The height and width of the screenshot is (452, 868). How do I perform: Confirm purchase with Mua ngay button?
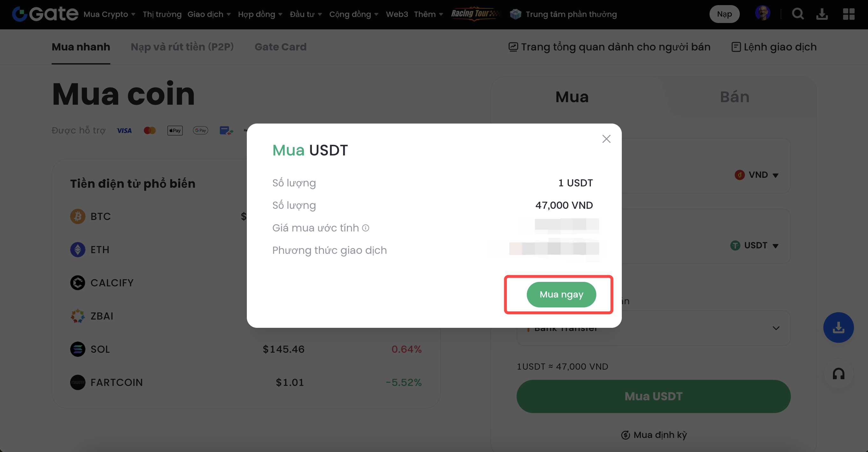pyautogui.click(x=561, y=295)
